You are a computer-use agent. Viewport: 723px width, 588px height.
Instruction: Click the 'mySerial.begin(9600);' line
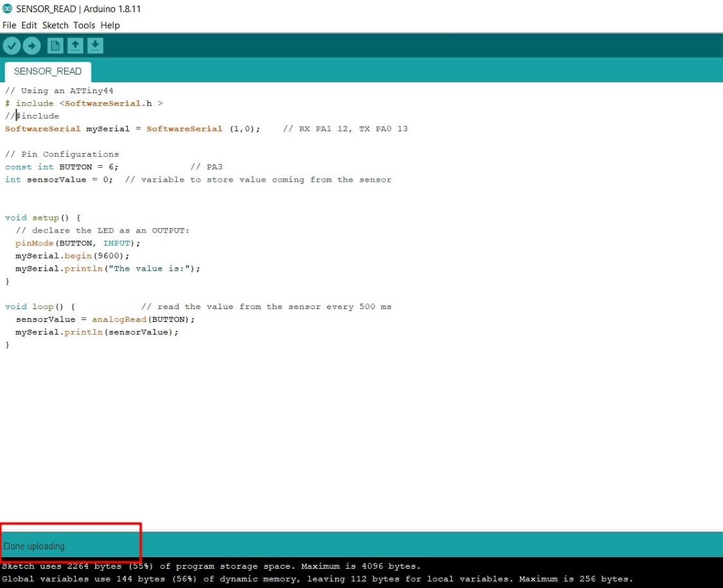(x=73, y=256)
